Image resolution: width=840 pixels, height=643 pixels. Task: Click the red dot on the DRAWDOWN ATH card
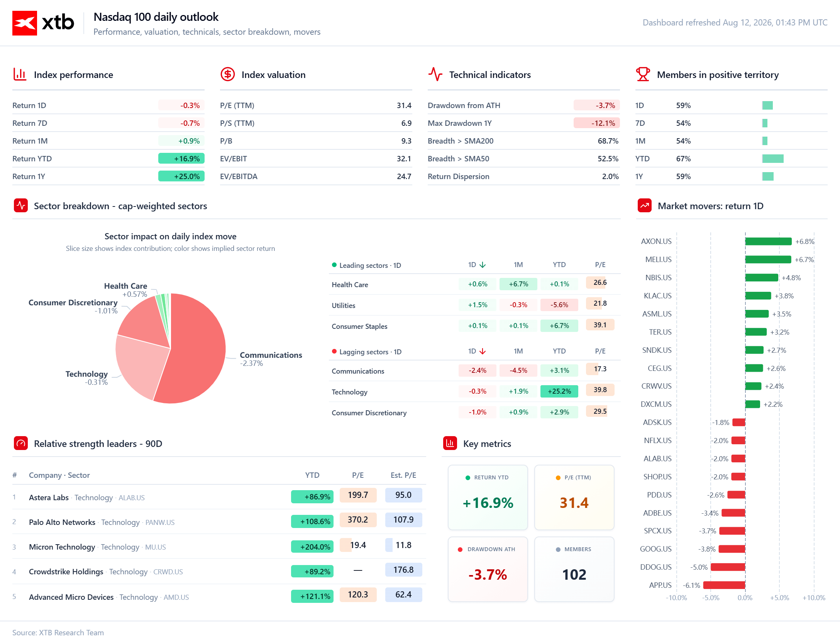[460, 549]
